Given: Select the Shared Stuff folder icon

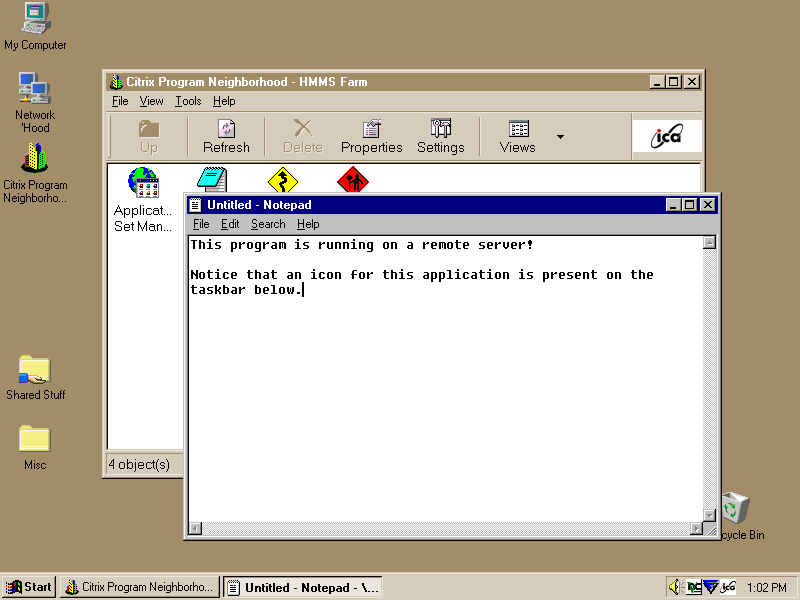Looking at the screenshot, I should (35, 378).
